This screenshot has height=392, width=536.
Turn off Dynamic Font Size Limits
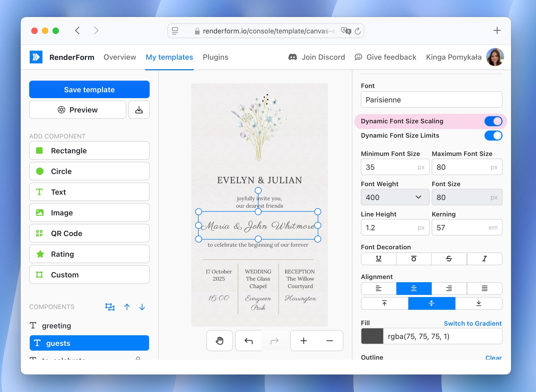click(493, 136)
